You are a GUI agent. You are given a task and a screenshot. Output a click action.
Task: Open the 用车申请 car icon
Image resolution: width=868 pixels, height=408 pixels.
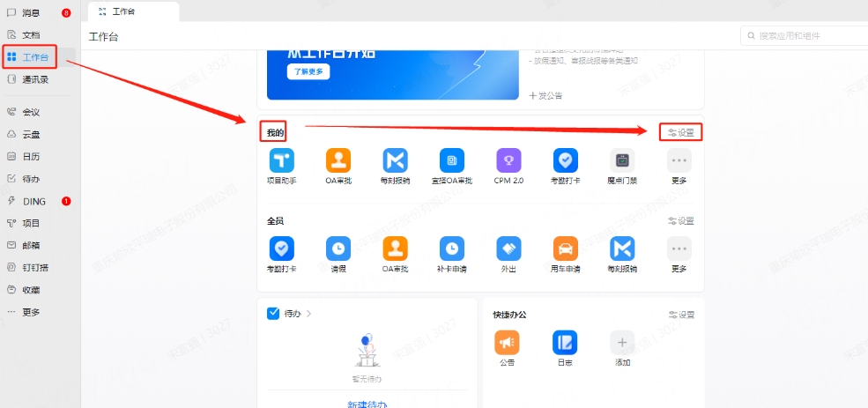point(565,249)
